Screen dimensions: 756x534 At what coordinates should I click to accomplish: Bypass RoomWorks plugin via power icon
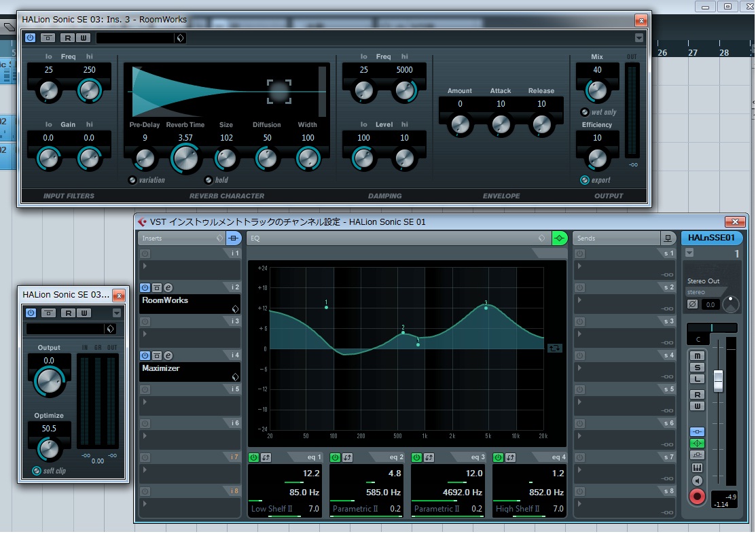pyautogui.click(x=31, y=37)
